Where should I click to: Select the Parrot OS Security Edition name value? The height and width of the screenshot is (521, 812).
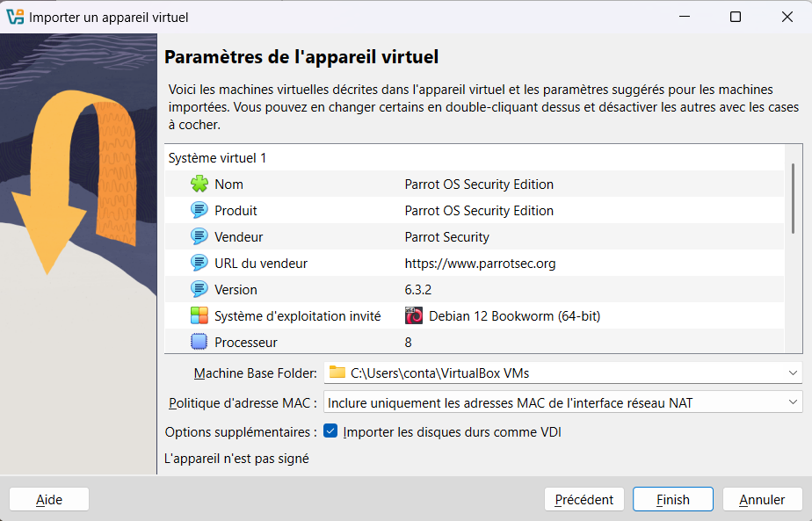[479, 185]
